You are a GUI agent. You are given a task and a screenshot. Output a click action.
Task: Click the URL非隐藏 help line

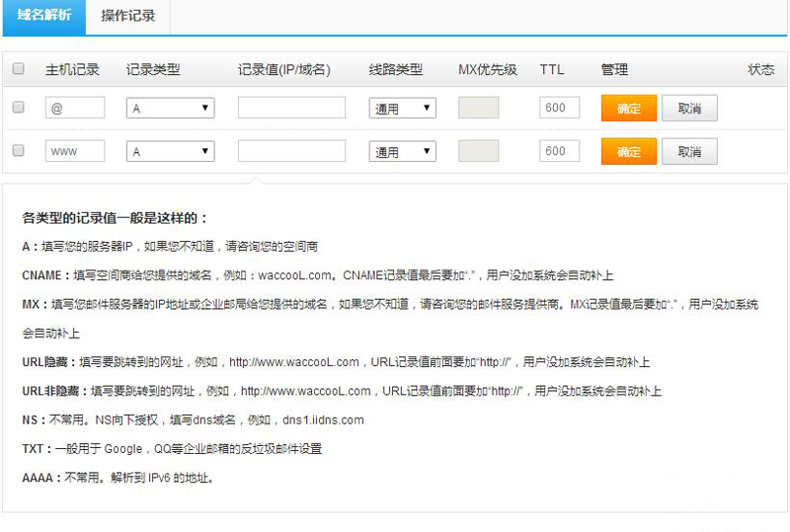click(x=342, y=391)
